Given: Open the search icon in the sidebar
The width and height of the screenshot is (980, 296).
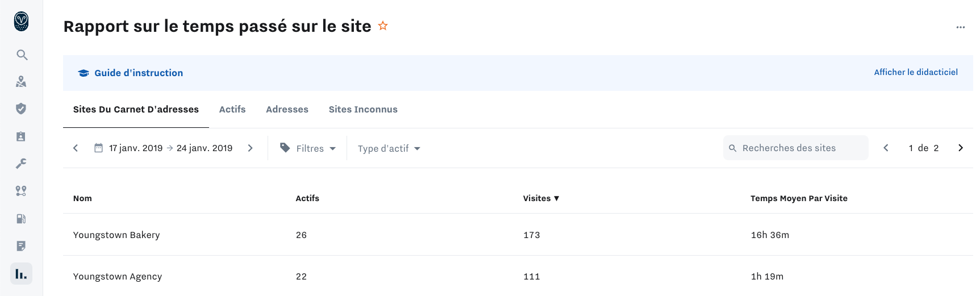Looking at the screenshot, I should coord(22,55).
